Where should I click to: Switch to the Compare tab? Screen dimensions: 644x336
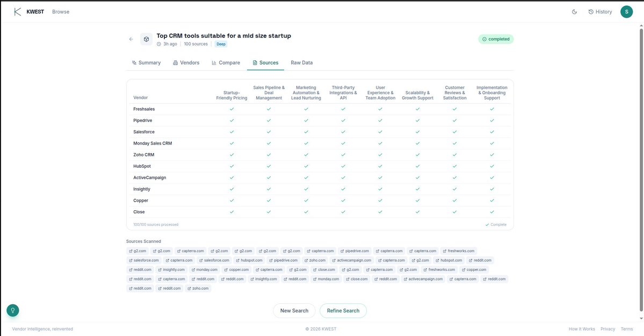pyautogui.click(x=226, y=63)
